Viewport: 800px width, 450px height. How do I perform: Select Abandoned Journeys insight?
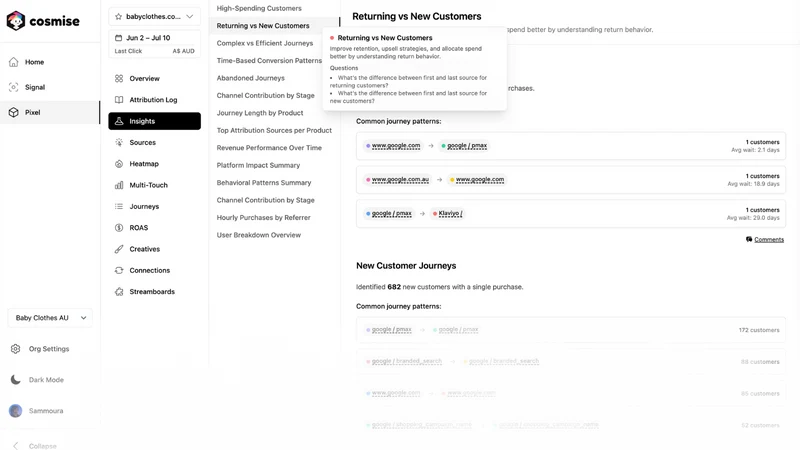[x=251, y=78]
